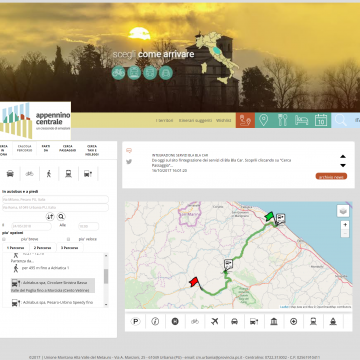Open the map layers selector
This screenshot has height=360, width=360.
click(343, 211)
